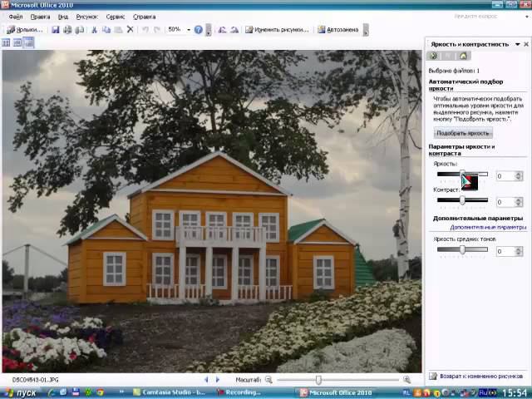Click the Paste icon in toolbar
The image size is (532, 399).
coord(118,30)
